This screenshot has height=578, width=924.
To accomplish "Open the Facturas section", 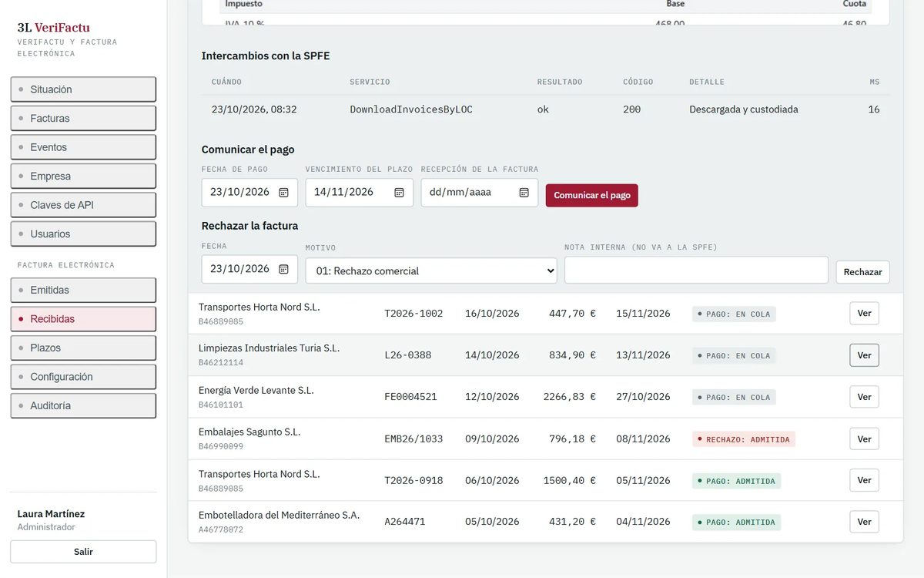I will 83,118.
